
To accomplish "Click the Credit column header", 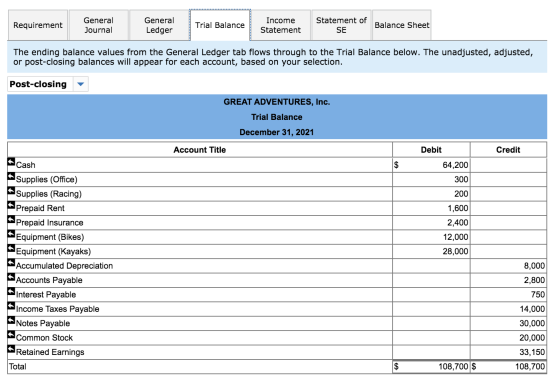I will 508,150.
